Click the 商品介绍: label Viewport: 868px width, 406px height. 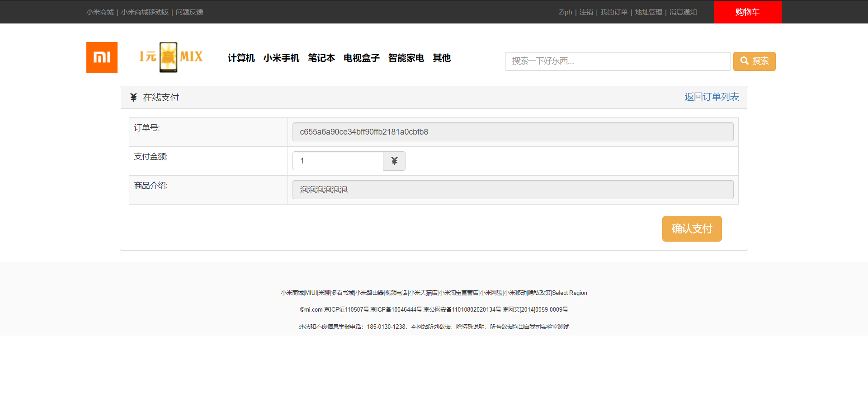(151, 186)
